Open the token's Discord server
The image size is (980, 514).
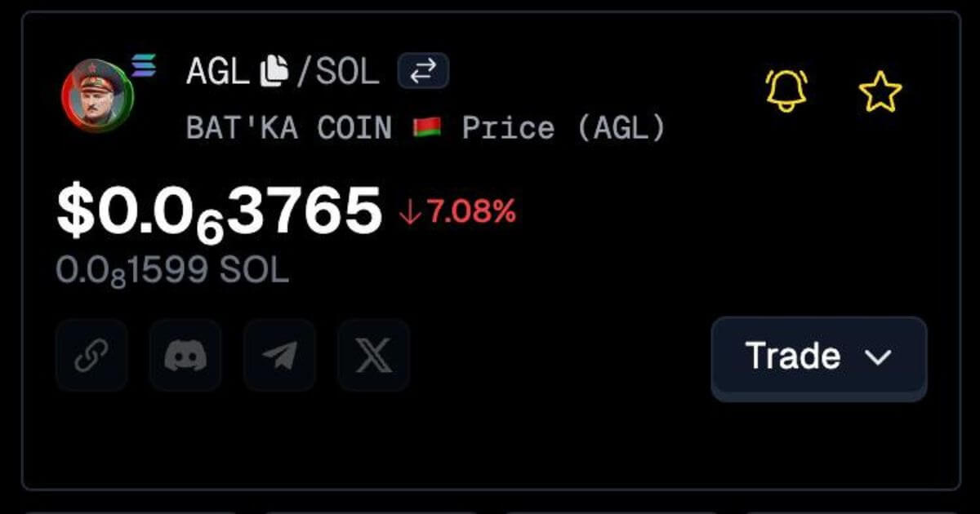click(185, 356)
